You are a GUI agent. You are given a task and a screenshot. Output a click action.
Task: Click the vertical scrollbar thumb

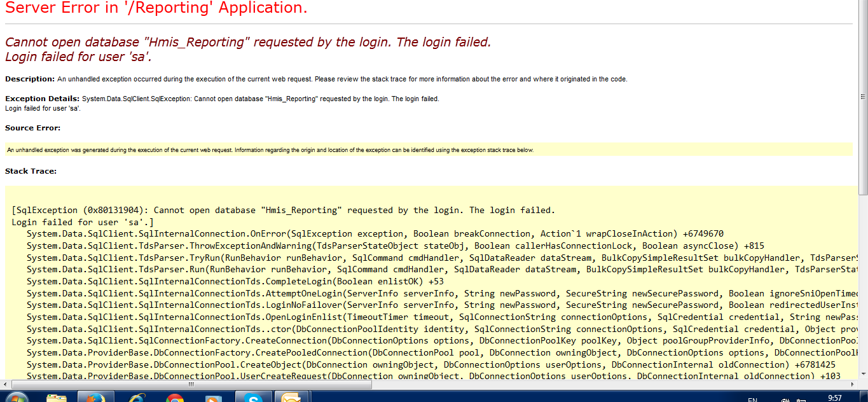coord(863,95)
